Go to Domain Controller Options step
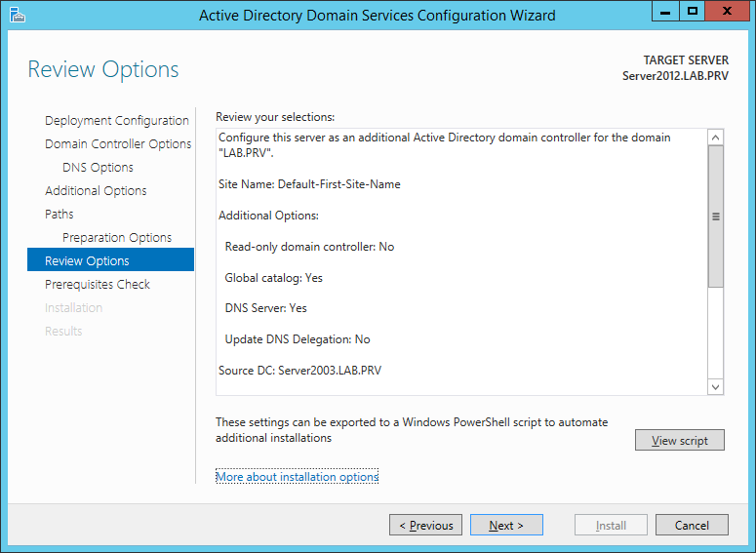756x553 pixels. [118, 143]
